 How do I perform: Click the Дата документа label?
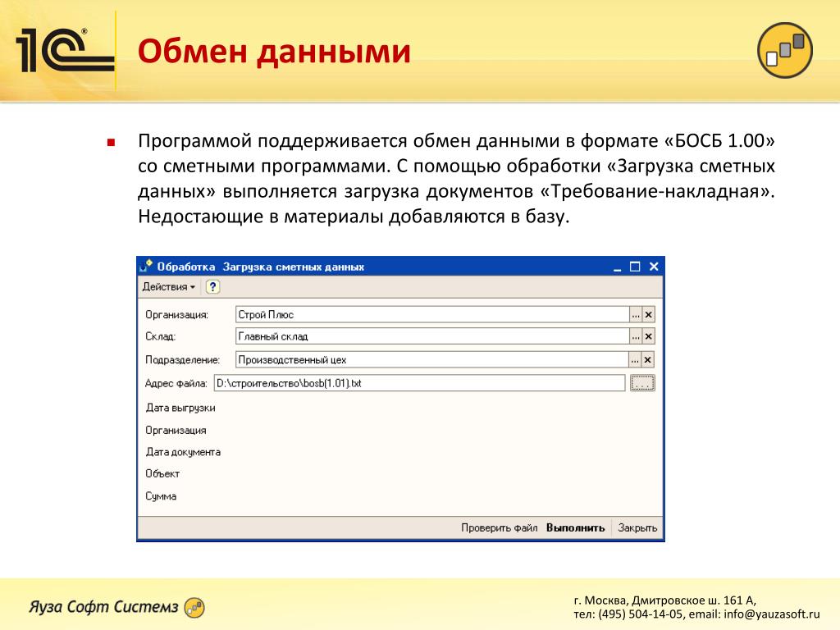point(183,452)
